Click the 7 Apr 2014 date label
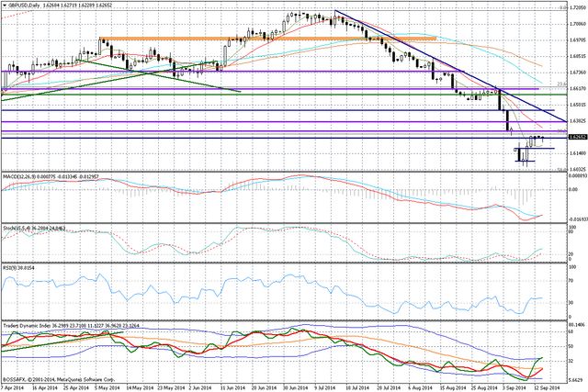The image size is (588, 392). [10, 387]
